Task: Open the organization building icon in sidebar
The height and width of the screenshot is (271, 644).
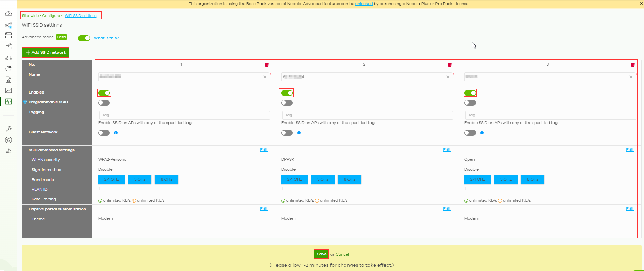Action: tap(8, 151)
